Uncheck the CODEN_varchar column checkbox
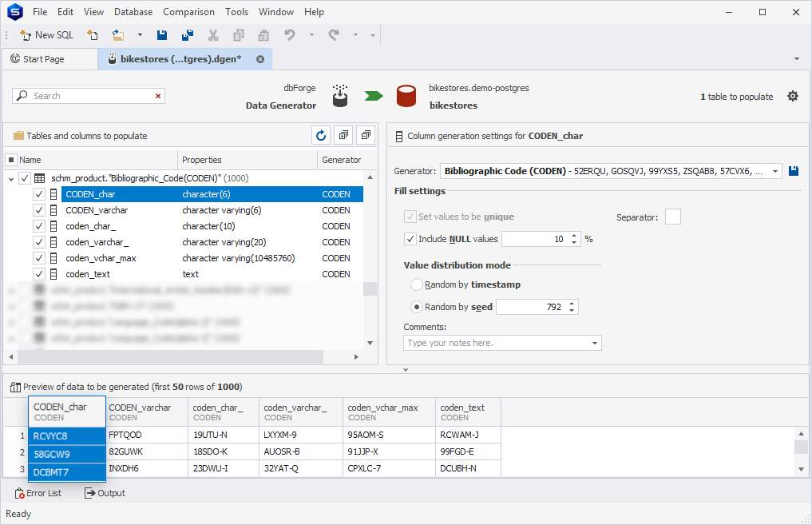The width and height of the screenshot is (812, 525). (39, 210)
